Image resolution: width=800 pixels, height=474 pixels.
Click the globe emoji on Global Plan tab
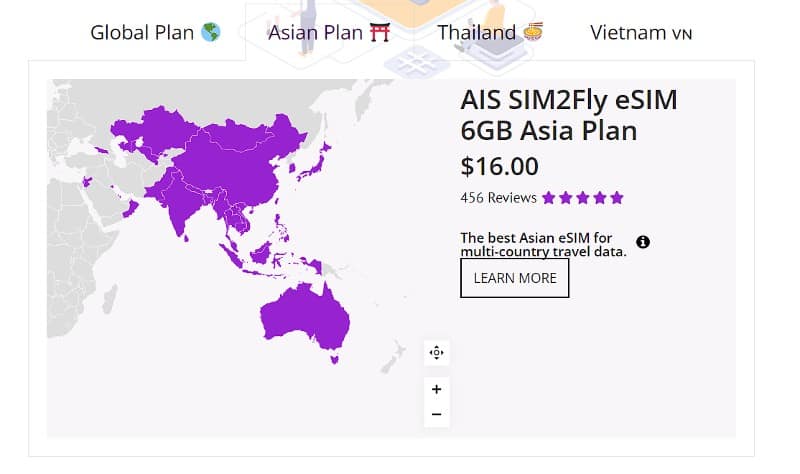(x=210, y=32)
